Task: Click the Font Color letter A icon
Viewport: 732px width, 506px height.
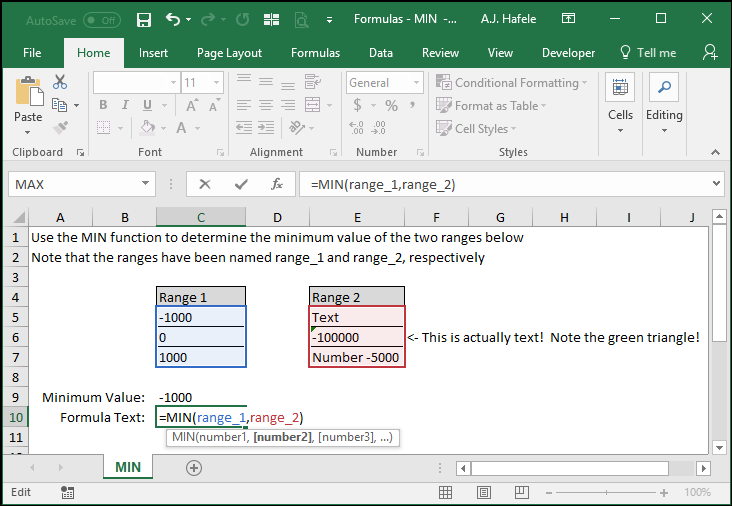Action: [182, 127]
